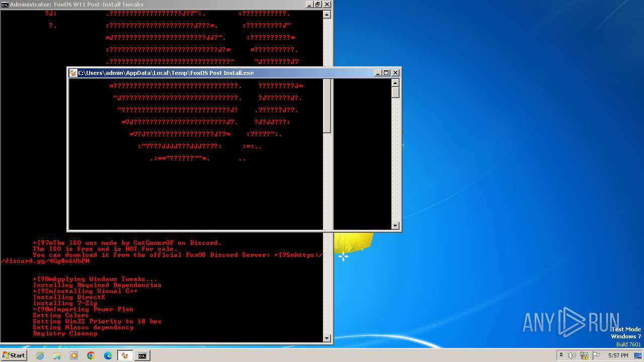The height and width of the screenshot is (362, 644).
Task: Close the FoxOS Post Install.exe window
Action: tap(395, 73)
